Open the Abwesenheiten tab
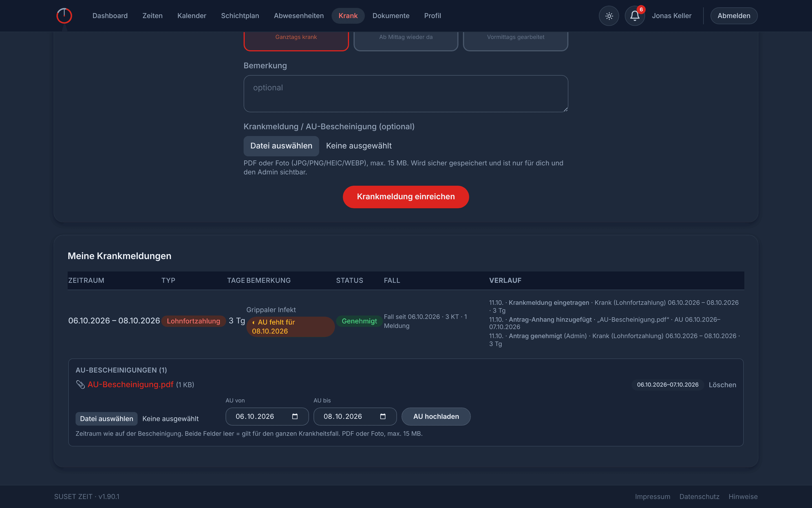This screenshot has width=812, height=508. pyautogui.click(x=299, y=16)
